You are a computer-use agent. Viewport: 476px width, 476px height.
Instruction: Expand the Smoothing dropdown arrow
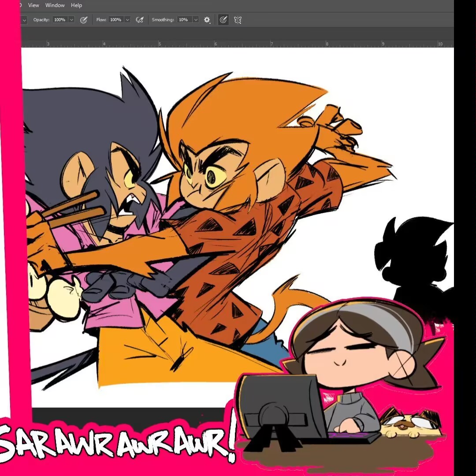click(x=196, y=20)
